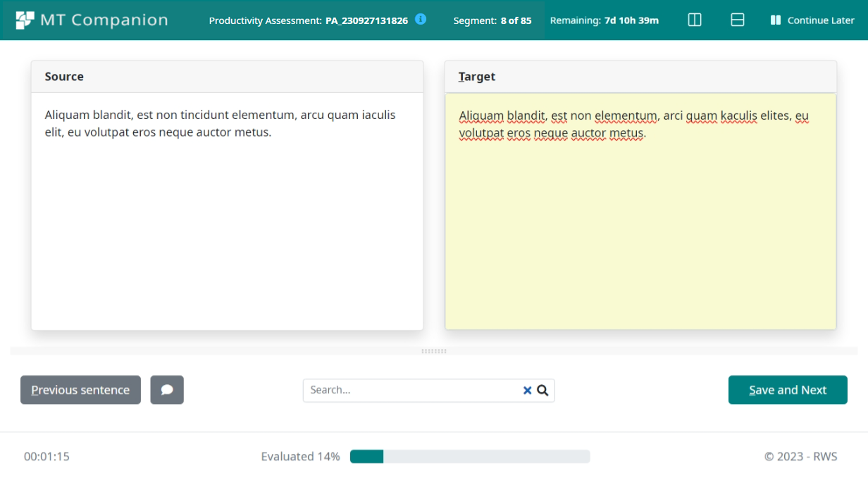Switch to side-by-side column layout
Screen dimensions: 868x480
pos(695,20)
